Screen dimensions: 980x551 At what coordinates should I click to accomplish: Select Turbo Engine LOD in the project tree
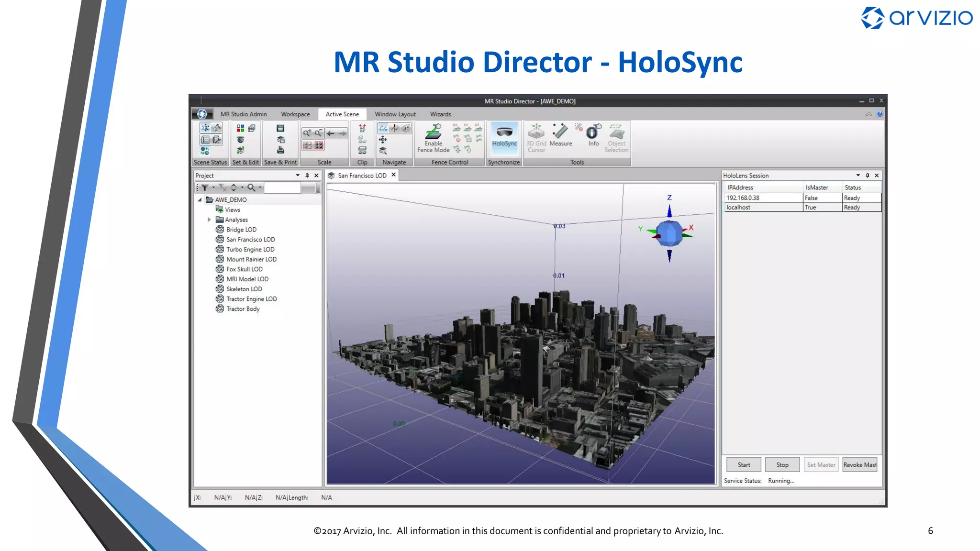click(250, 249)
